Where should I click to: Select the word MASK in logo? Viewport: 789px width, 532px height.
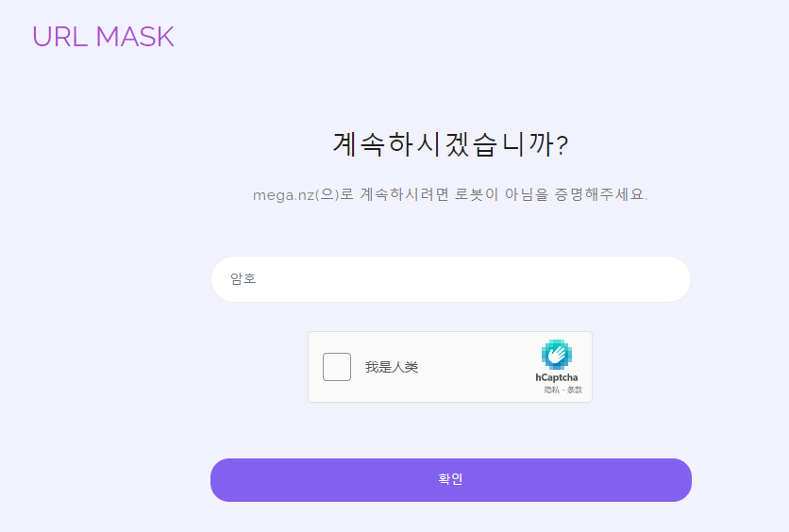(135, 37)
